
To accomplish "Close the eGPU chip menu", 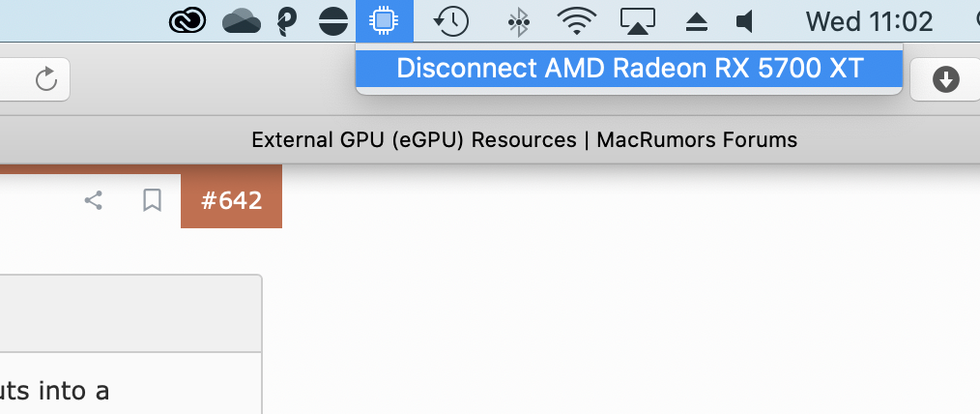I will tap(385, 20).
